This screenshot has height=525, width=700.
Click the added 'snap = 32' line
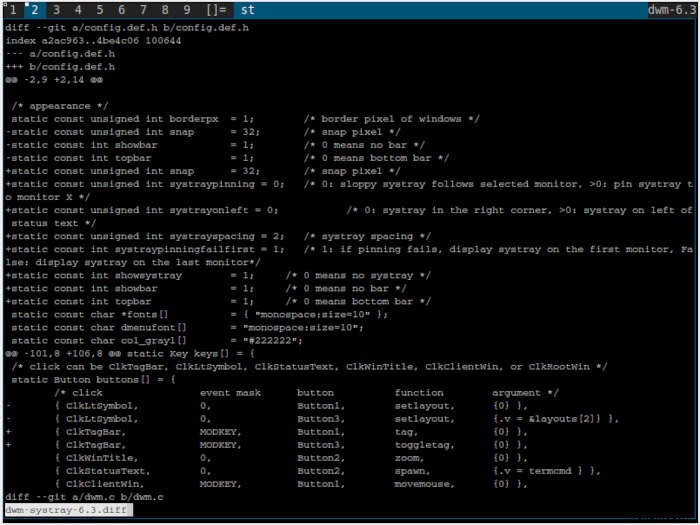(203, 171)
